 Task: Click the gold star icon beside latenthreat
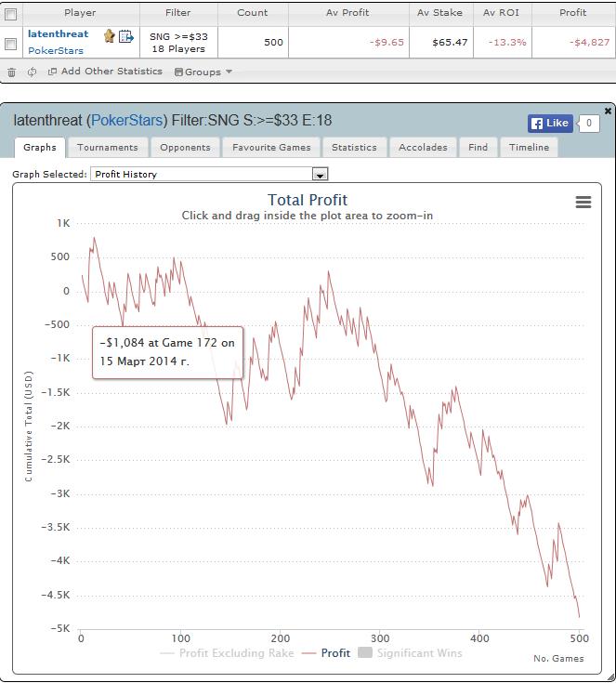(109, 35)
